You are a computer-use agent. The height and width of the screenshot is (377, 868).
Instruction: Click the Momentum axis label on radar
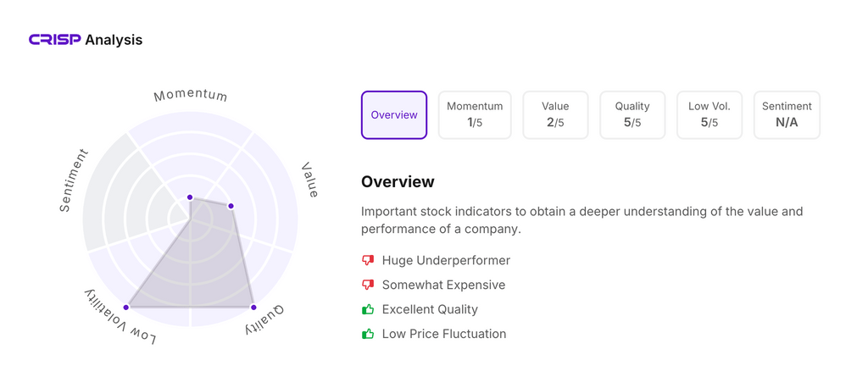click(191, 96)
